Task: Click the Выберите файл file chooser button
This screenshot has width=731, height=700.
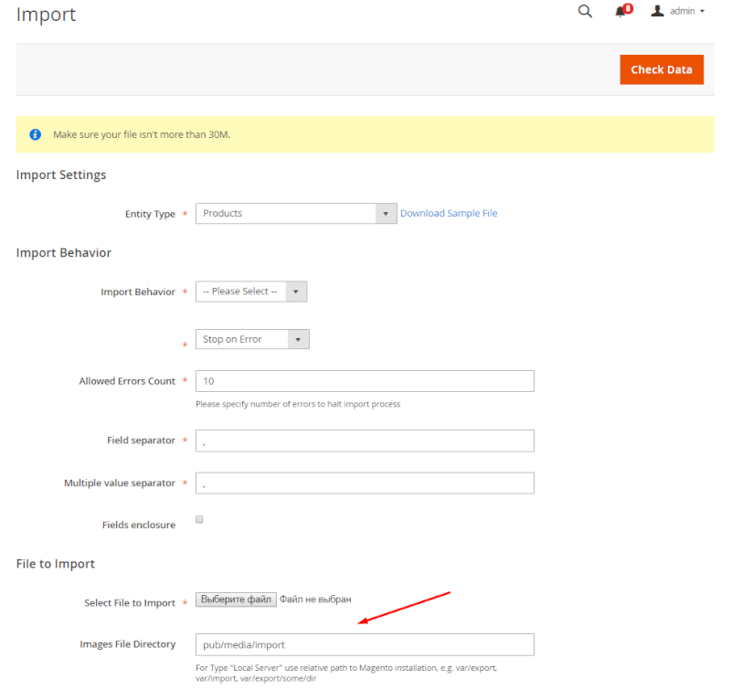Action: coord(236,599)
